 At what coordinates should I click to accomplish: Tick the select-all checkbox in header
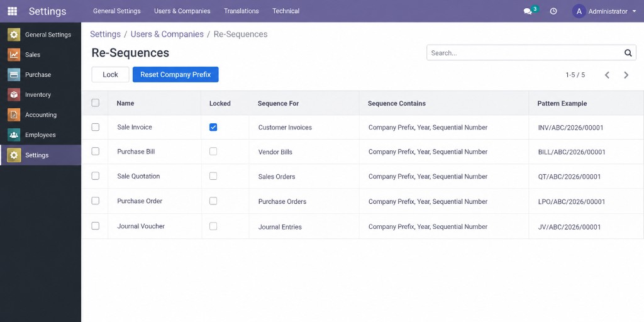[x=96, y=103]
